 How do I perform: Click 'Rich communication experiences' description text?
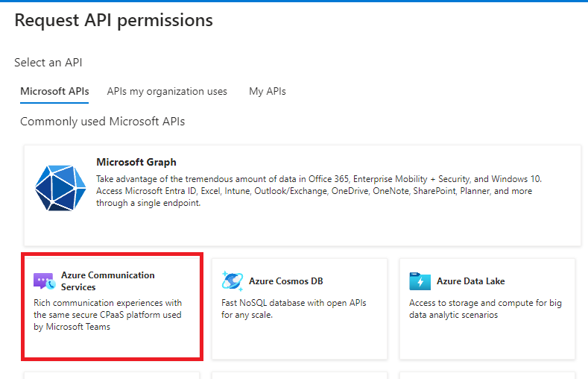[108, 315]
